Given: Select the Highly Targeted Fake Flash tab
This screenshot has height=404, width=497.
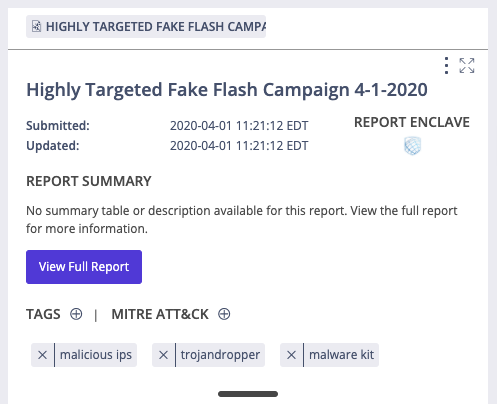Looking at the screenshot, I should click(146, 26).
